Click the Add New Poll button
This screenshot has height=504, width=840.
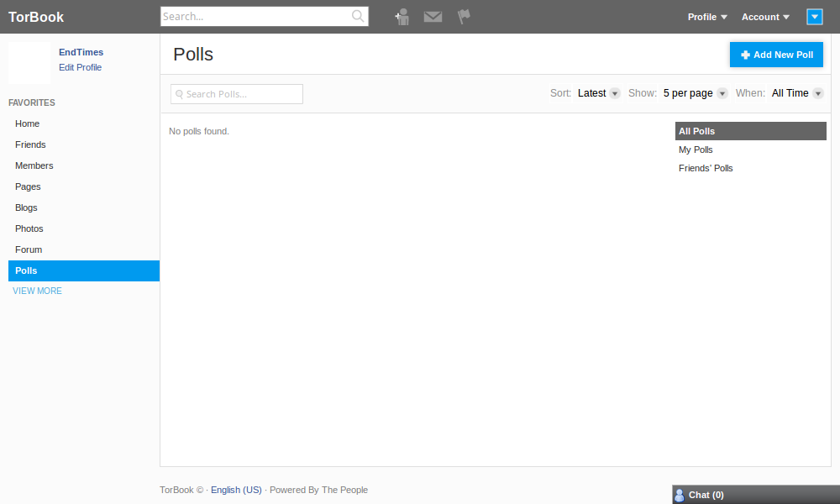coord(776,55)
